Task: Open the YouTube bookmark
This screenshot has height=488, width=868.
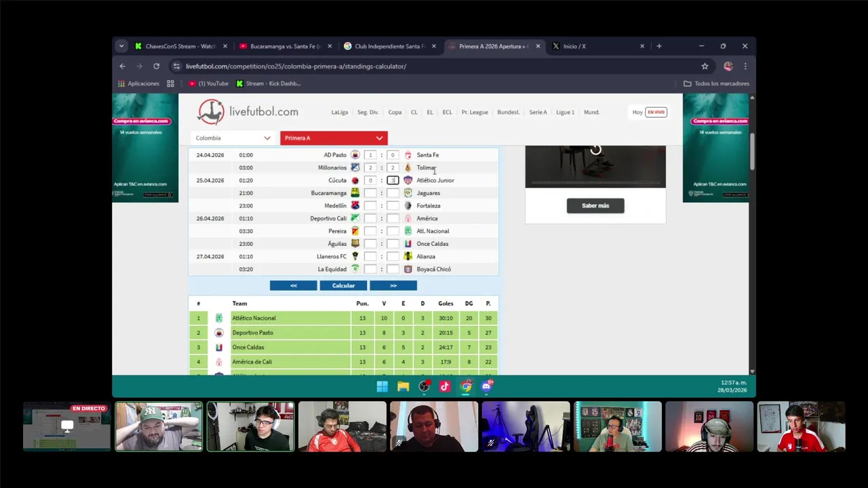Action: click(x=208, y=83)
